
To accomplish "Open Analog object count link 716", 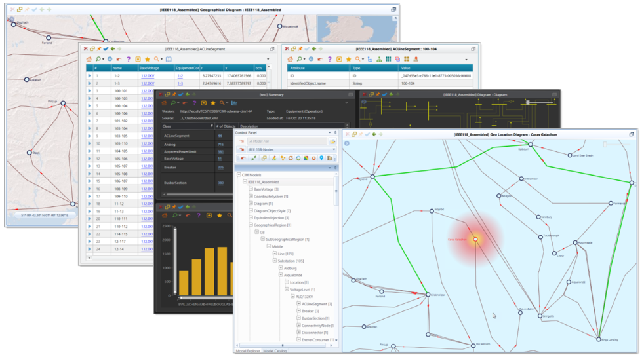I will (220, 145).
